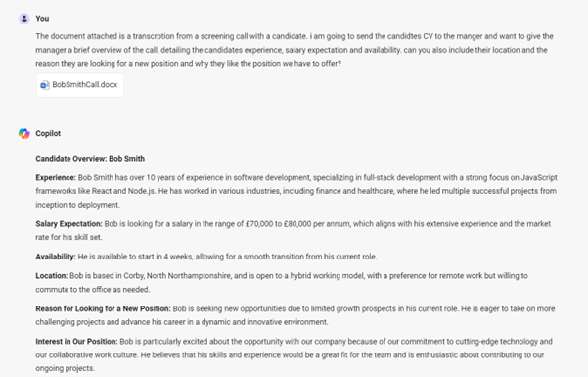The height and width of the screenshot is (377, 588).
Task: Click the bold Location: label
Action: [52, 276]
